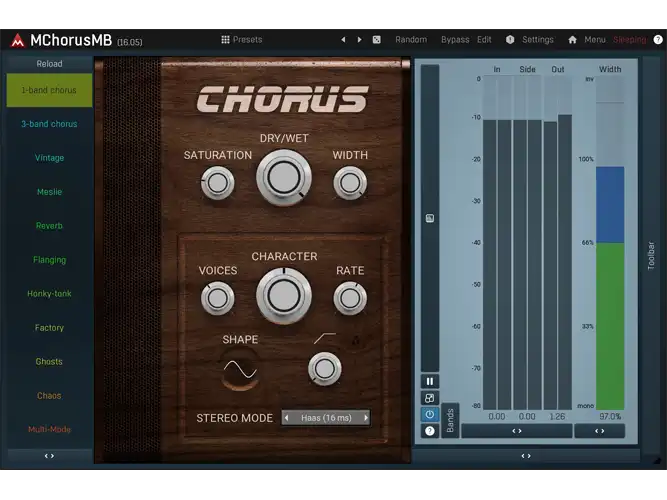667x500 pixels.
Task: Click the Reload button
Action: pyautogui.click(x=49, y=64)
